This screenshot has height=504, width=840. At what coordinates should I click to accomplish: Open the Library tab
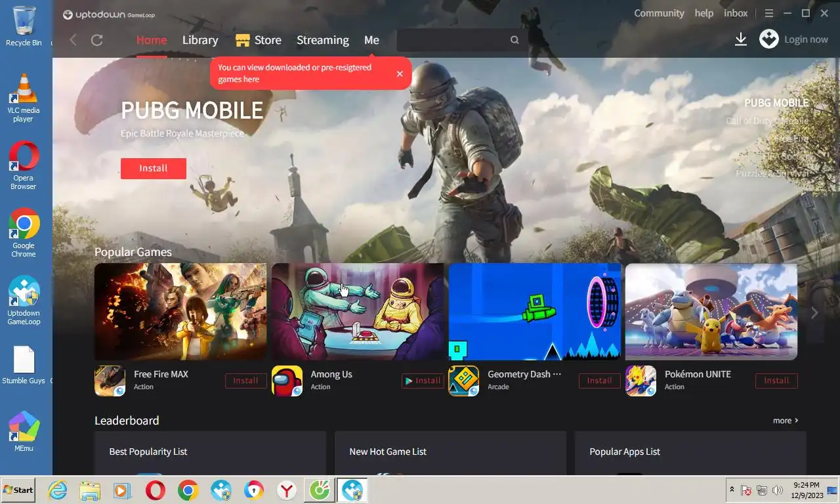(200, 40)
